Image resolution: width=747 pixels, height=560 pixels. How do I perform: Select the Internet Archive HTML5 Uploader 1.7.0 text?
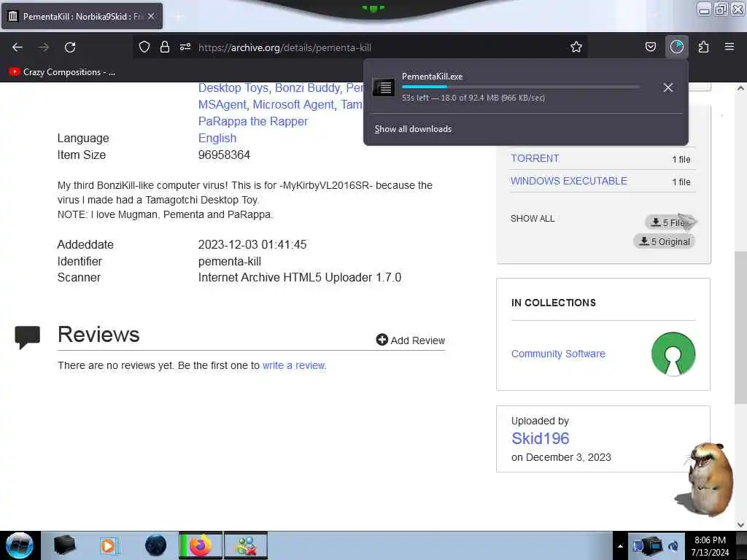point(300,277)
